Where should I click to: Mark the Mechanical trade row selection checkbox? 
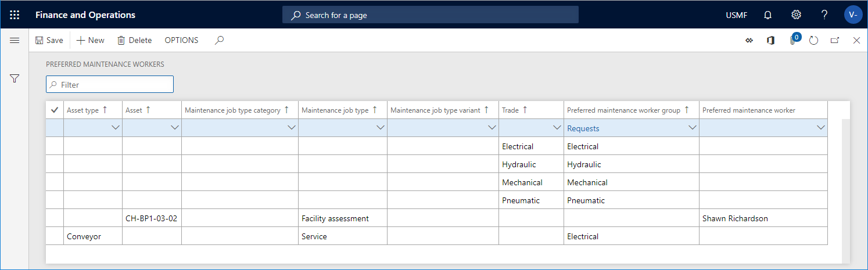click(x=55, y=182)
